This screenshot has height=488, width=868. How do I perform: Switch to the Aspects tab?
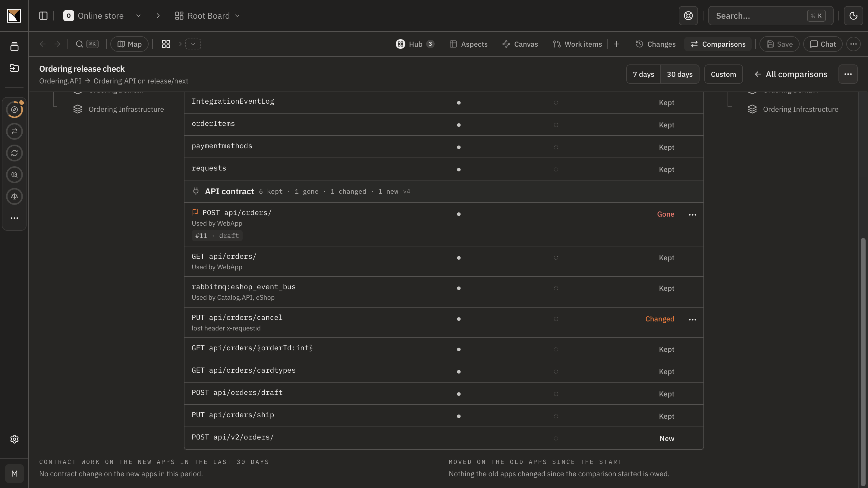pyautogui.click(x=468, y=44)
